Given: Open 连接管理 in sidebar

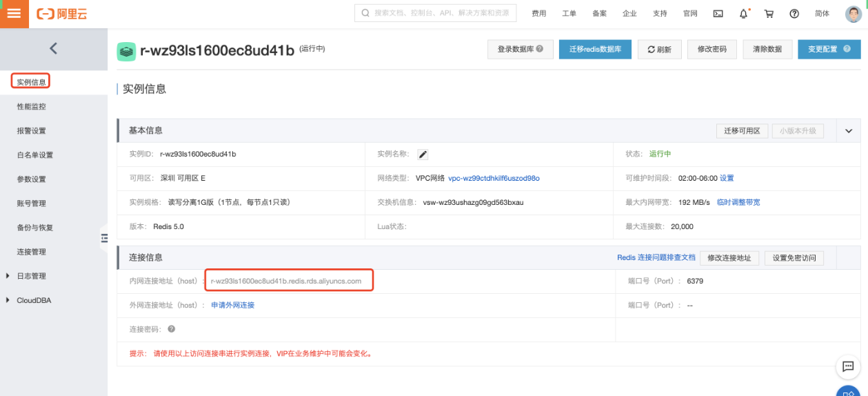Looking at the screenshot, I should 32,252.
